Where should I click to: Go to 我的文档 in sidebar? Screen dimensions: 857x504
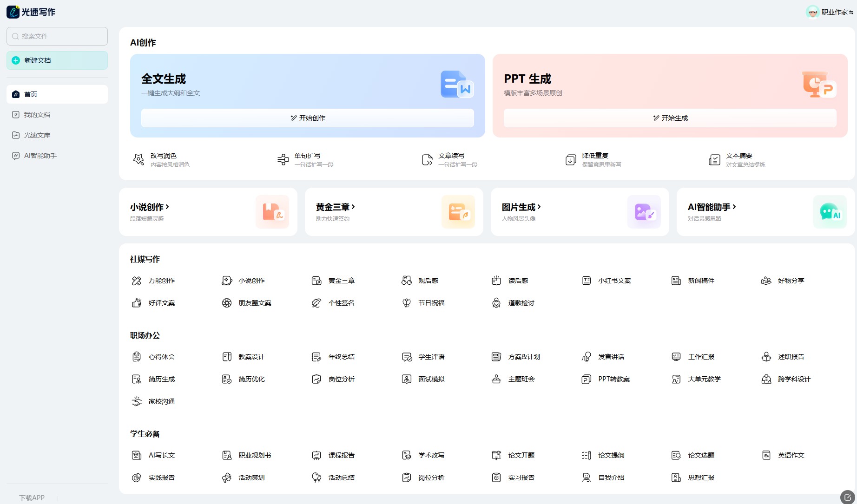point(37,115)
